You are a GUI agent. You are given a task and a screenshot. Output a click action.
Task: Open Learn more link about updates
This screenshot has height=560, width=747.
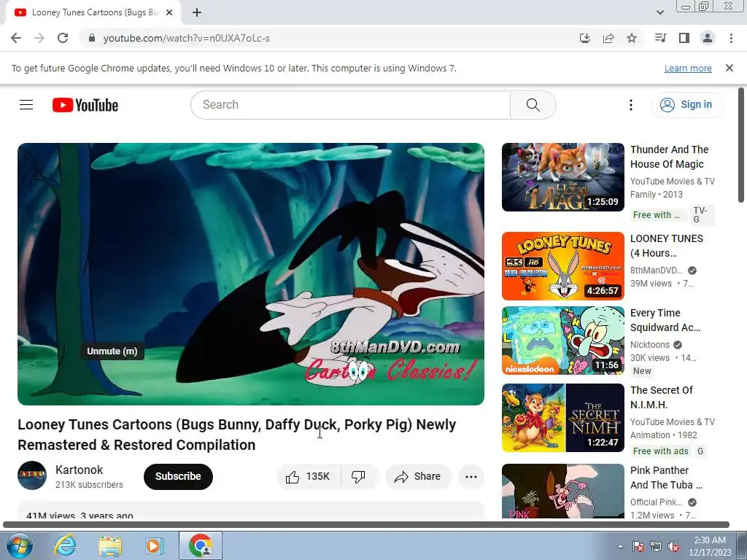point(688,68)
